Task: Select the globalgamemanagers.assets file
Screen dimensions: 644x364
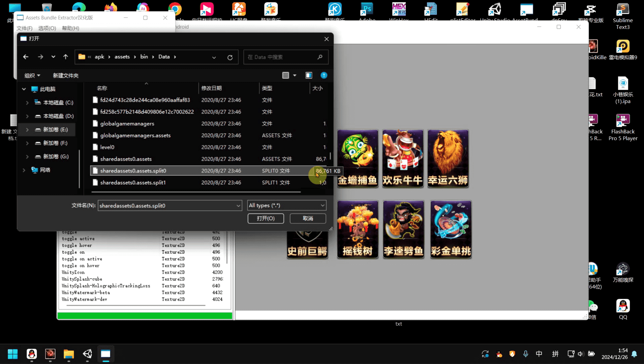Action: tap(135, 135)
